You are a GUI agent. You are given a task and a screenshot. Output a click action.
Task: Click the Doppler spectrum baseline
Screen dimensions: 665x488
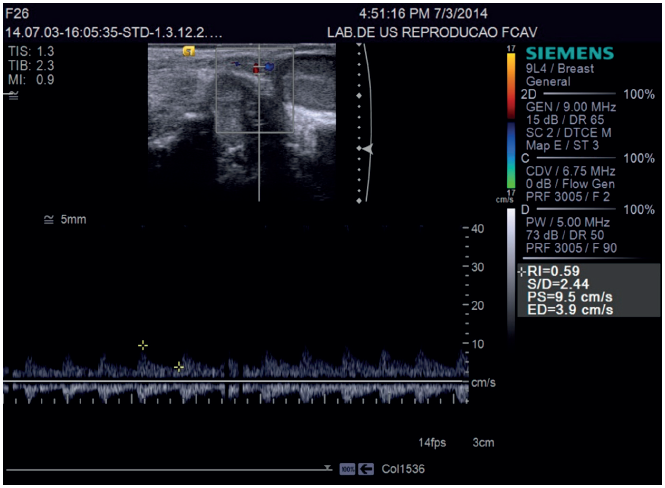pyautogui.click(x=235, y=381)
